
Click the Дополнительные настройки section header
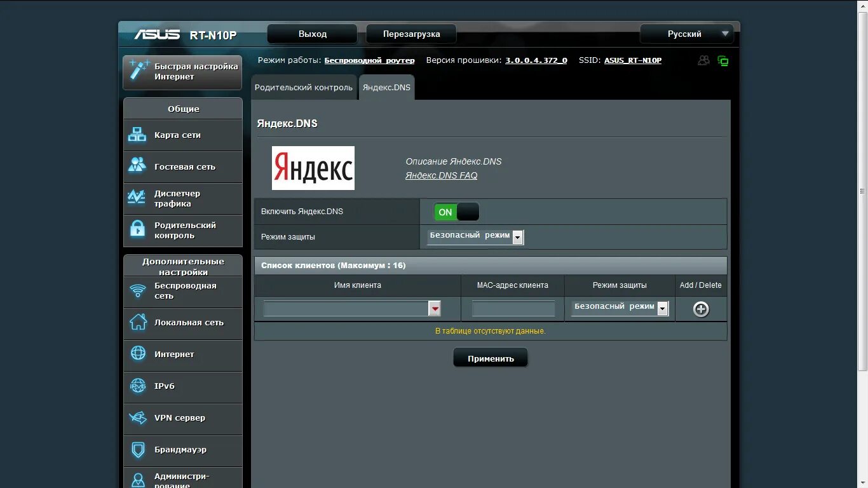point(183,266)
